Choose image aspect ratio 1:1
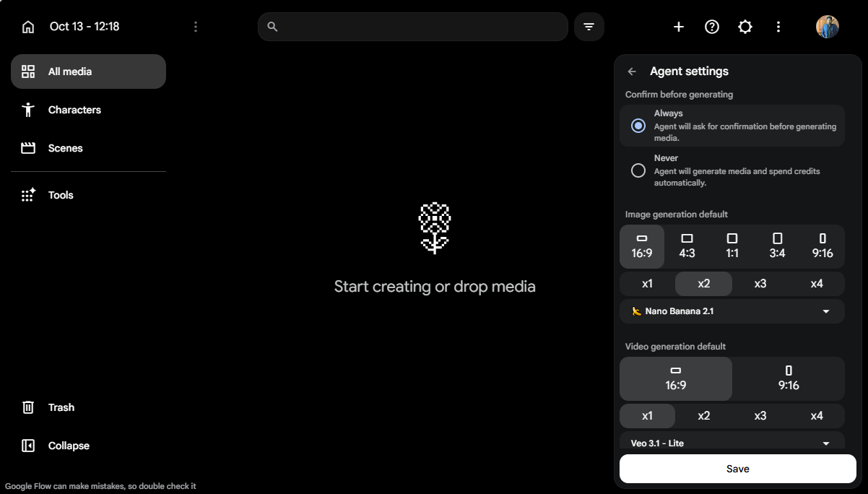The image size is (868, 494). [732, 246]
